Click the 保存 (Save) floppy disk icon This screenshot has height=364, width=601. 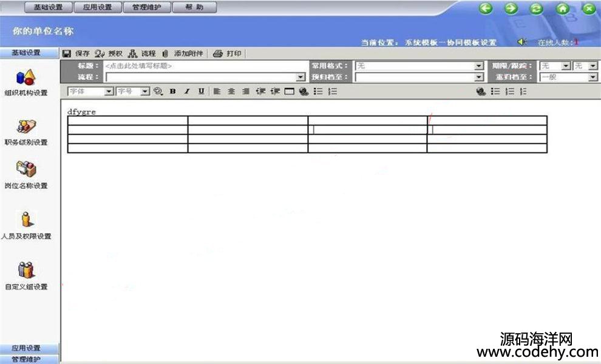tap(67, 53)
